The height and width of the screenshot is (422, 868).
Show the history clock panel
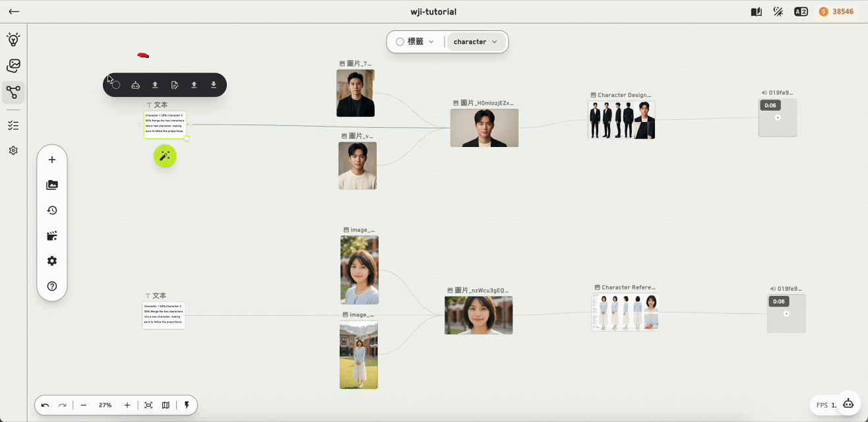click(x=52, y=210)
